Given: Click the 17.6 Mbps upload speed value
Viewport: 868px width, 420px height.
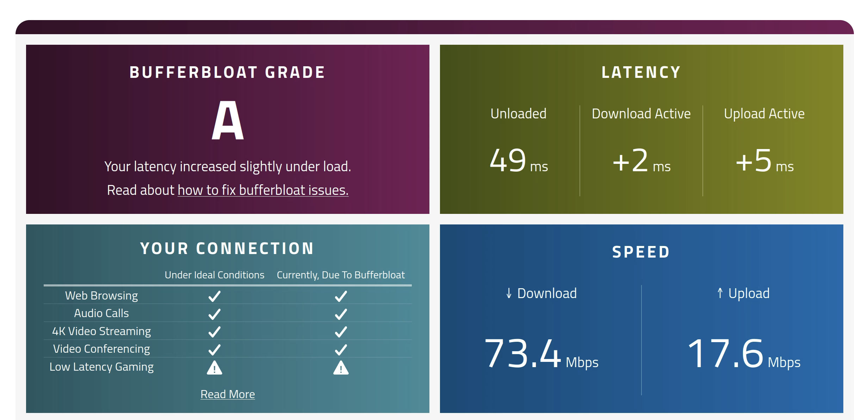Looking at the screenshot, I should pyautogui.click(x=744, y=353).
